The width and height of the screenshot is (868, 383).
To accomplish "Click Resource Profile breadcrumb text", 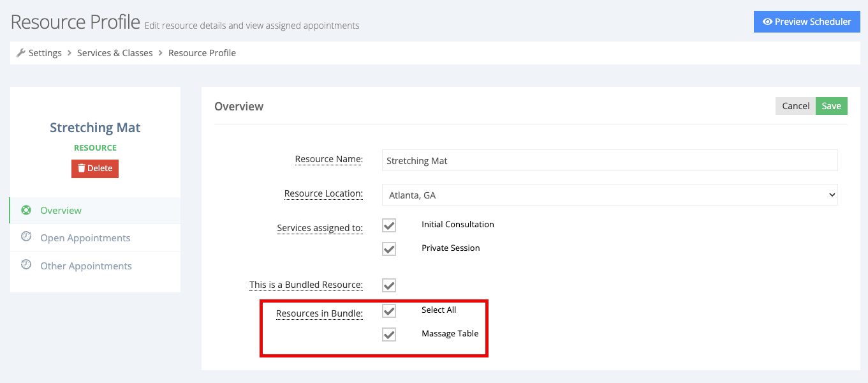I will click(x=202, y=53).
